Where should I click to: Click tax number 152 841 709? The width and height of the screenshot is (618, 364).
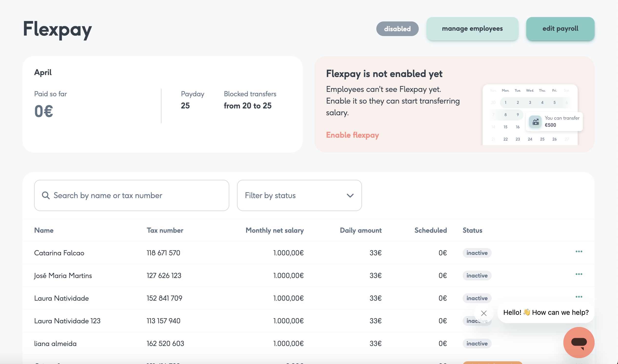click(x=165, y=298)
